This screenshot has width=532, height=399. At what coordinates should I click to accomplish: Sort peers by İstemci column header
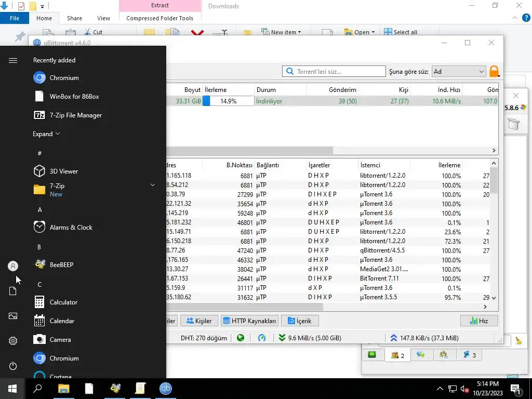tap(384, 165)
